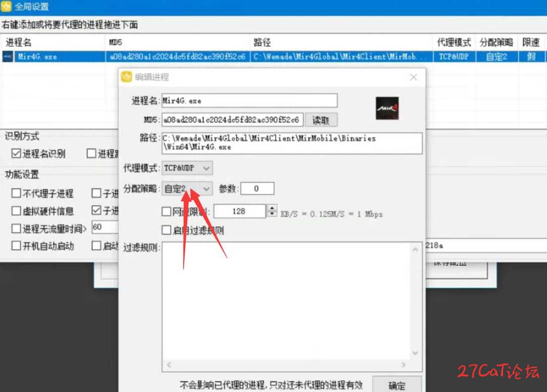
Task: Enable the 开机自动启动 checkbox
Action: (16, 246)
